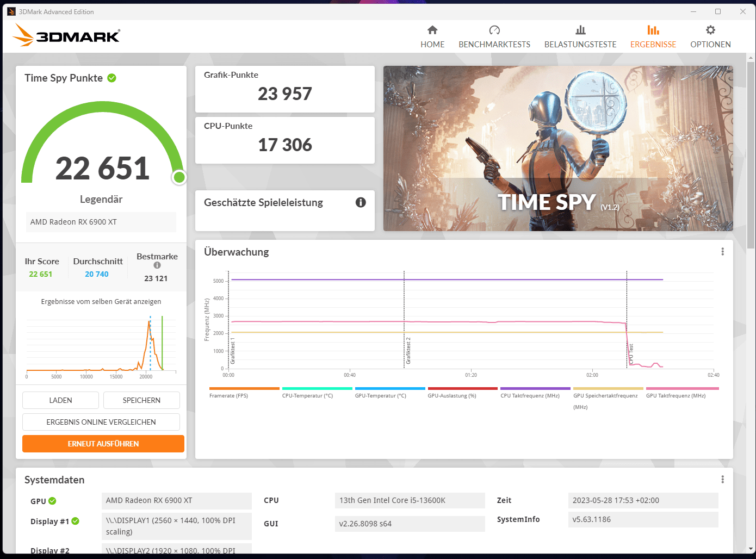The width and height of the screenshot is (756, 559).
Task: Toggle GPU-Auslastung (%) legend series
Action: [x=463, y=393]
